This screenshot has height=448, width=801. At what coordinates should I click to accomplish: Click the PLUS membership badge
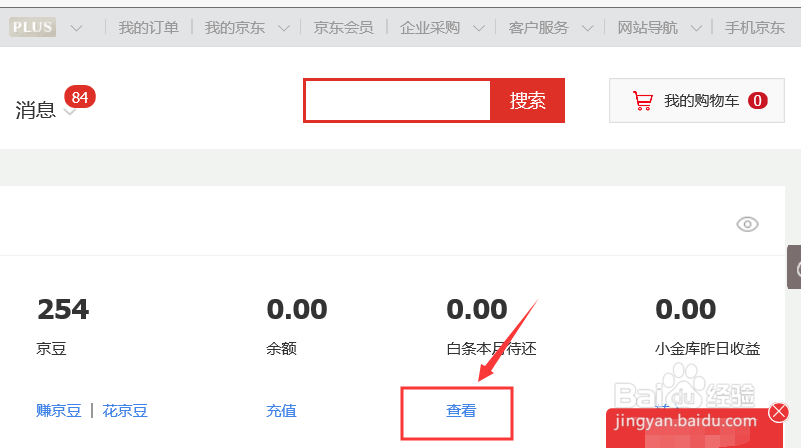[x=32, y=27]
